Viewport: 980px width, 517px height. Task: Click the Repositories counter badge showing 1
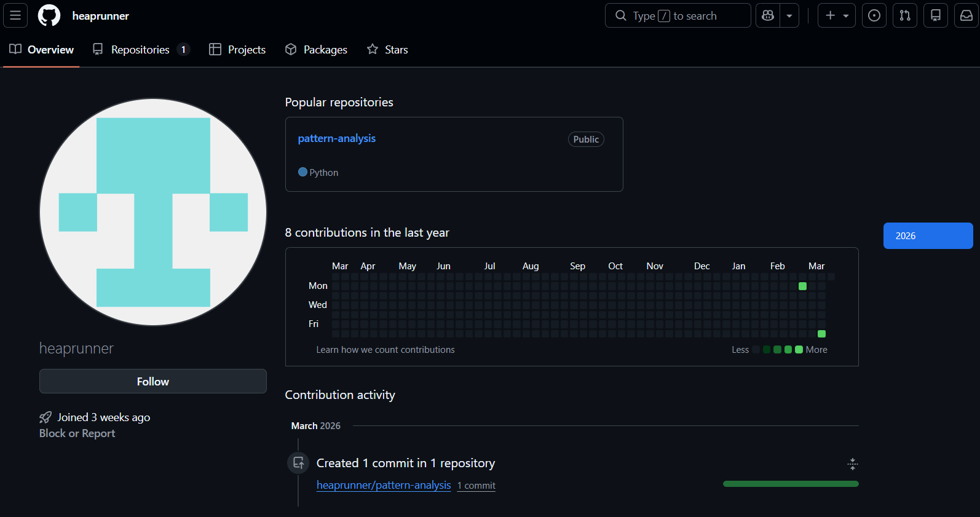click(x=183, y=50)
